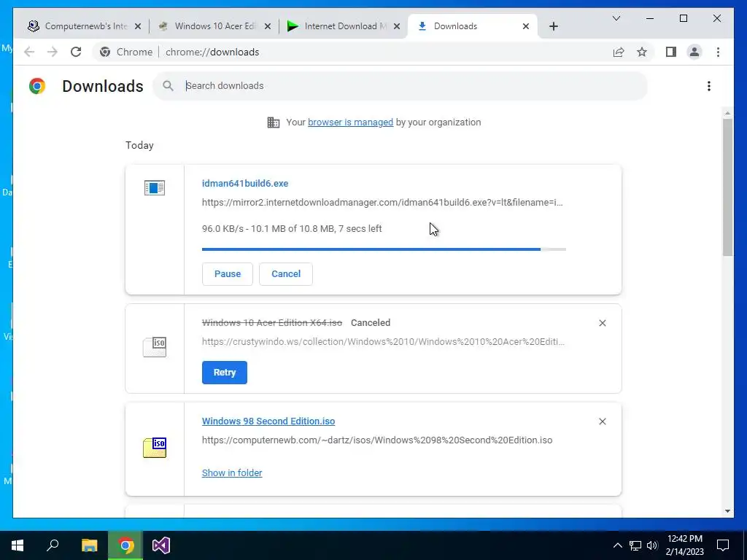The height and width of the screenshot is (560, 747).
Task: Close the Windows 10 Acer Edition tab
Action: (x=268, y=26)
